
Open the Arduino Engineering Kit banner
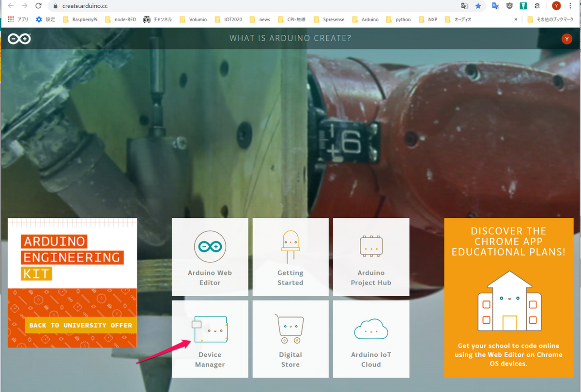72,283
